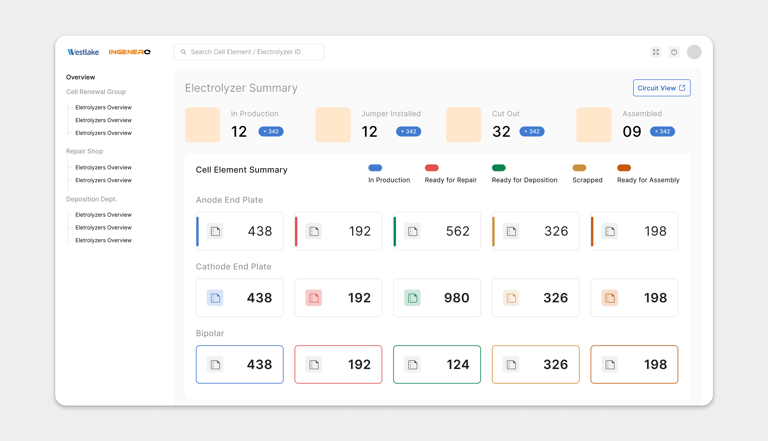Click green document icon in Cathode 980 card
The width and height of the screenshot is (768, 441).
tap(412, 298)
